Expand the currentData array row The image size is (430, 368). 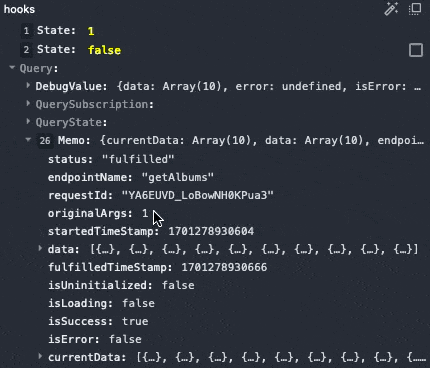(40, 356)
